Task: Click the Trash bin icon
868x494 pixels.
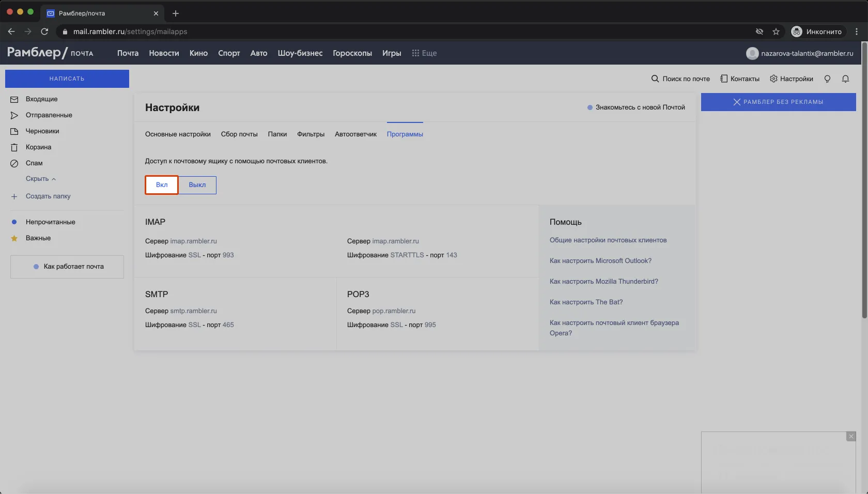Action: click(14, 147)
